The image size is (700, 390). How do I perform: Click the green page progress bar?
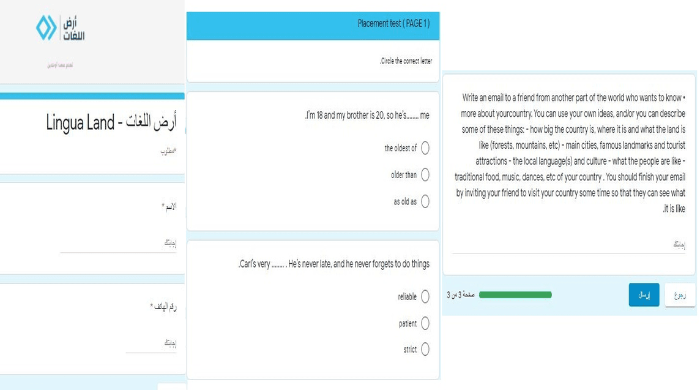[515, 295]
